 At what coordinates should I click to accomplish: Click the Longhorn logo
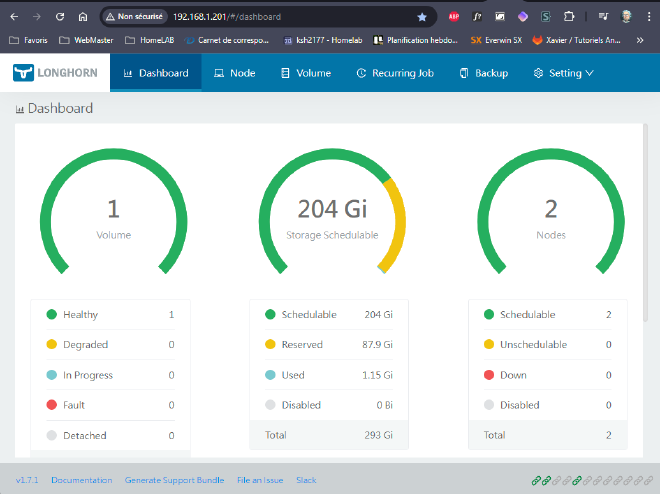click(x=55, y=73)
